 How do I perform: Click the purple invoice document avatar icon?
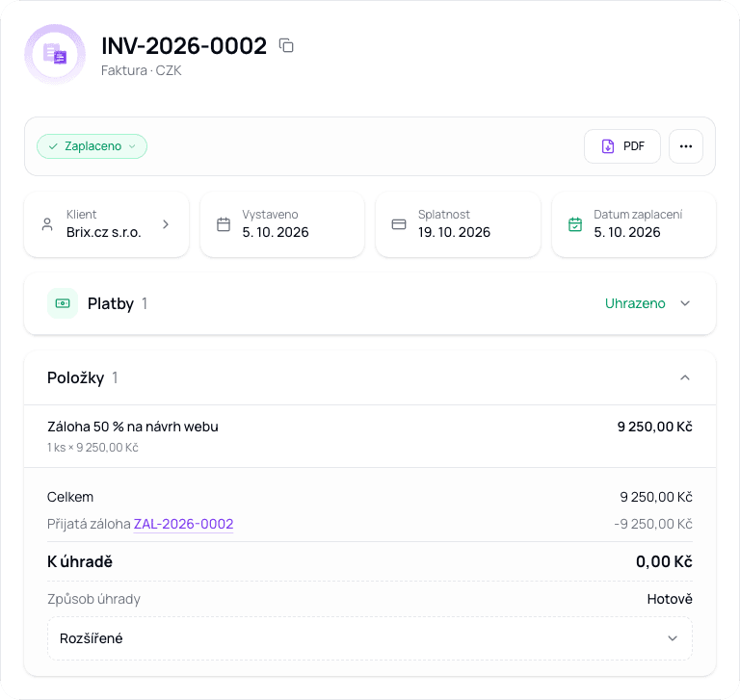(x=55, y=55)
